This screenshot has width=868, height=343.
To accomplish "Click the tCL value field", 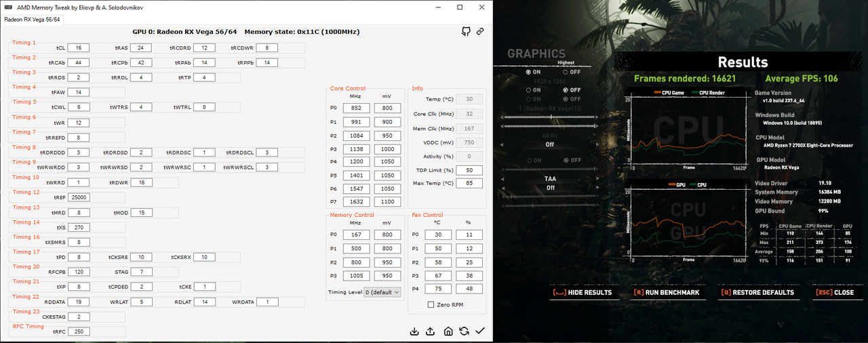I will coord(79,48).
